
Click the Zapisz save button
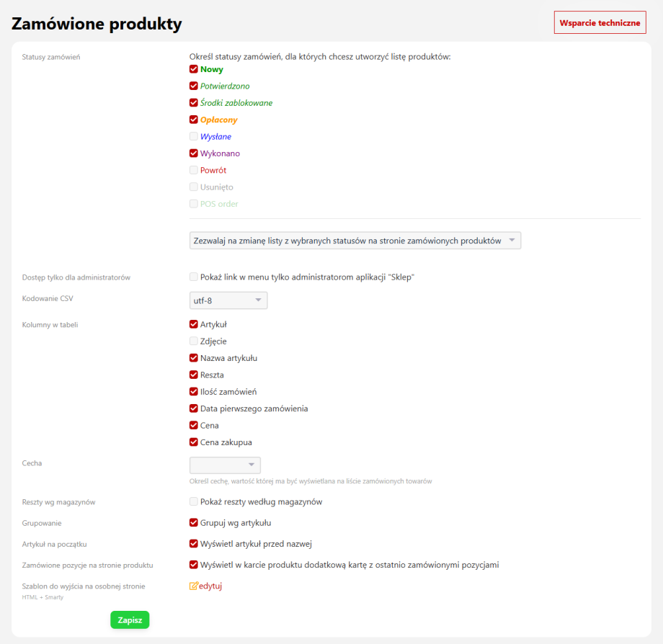pyautogui.click(x=130, y=620)
